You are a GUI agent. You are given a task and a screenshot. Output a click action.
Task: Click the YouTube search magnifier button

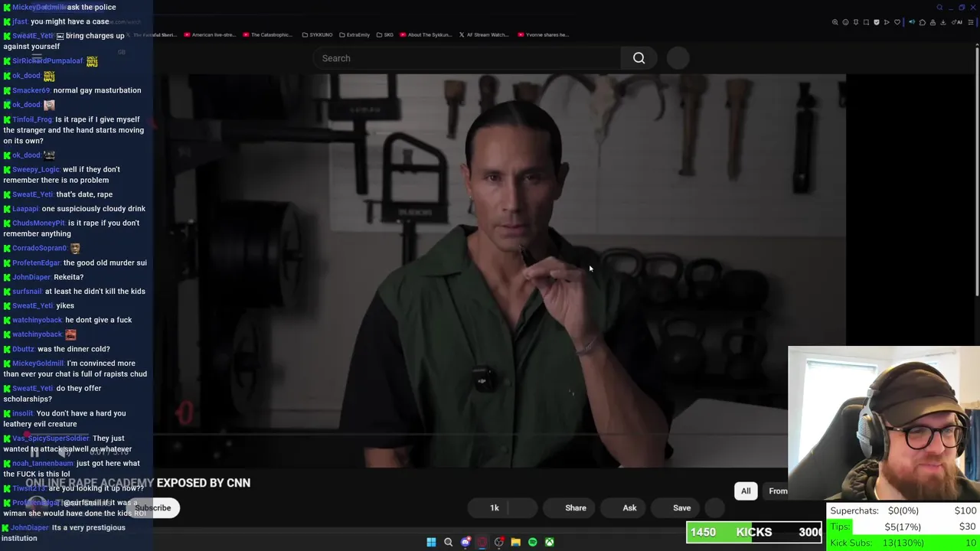(639, 58)
